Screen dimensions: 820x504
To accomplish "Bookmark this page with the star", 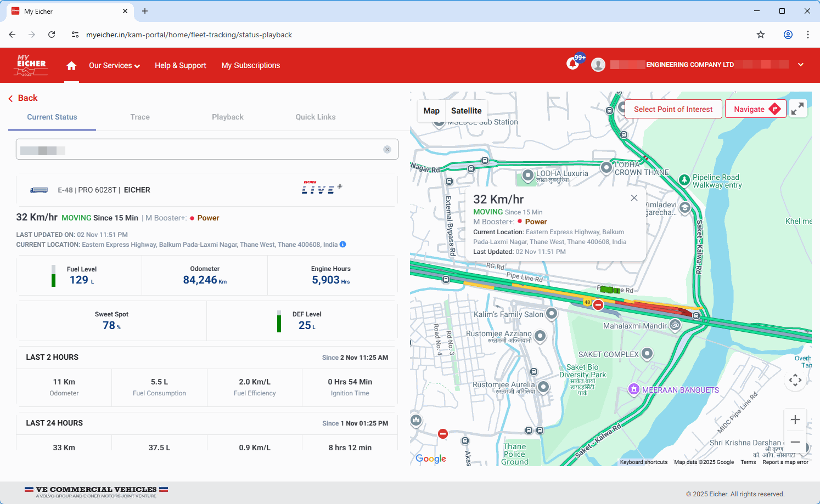I will point(761,35).
